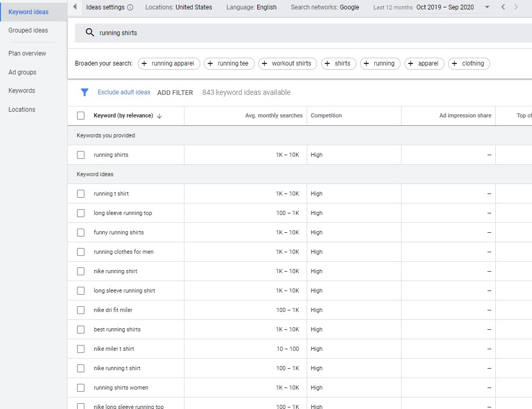Open Plan overview
Viewport: 532px width, 409px height.
[27, 53]
